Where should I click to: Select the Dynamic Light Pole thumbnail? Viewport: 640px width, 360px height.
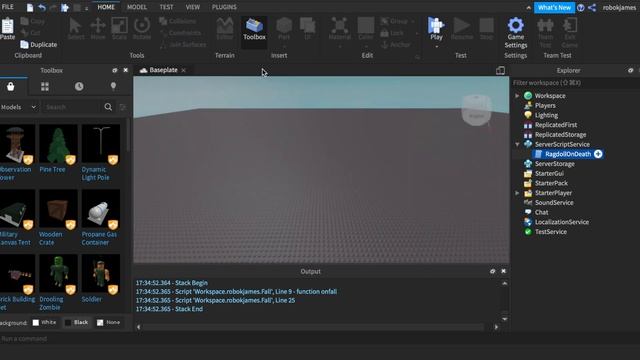[101, 144]
